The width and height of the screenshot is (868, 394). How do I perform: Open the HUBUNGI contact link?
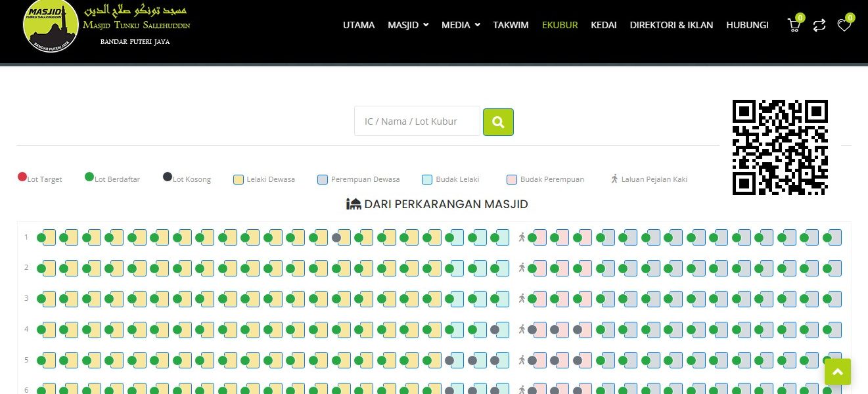pyautogui.click(x=747, y=25)
